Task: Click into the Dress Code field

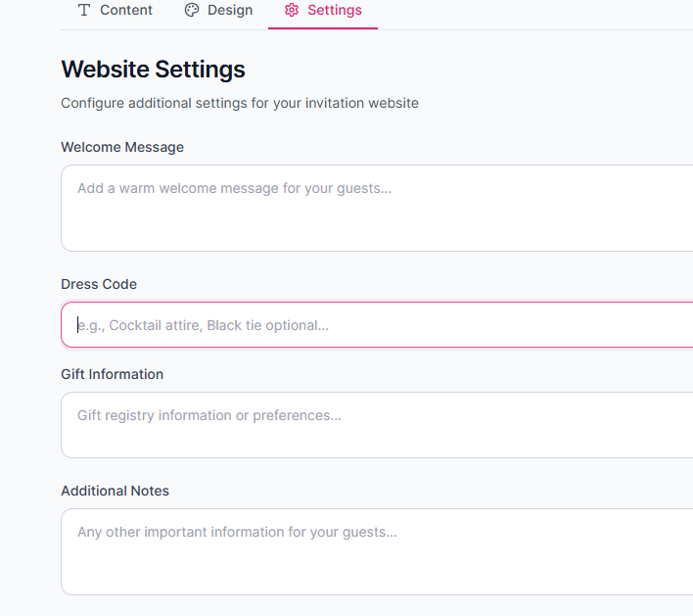Action: tap(377, 325)
